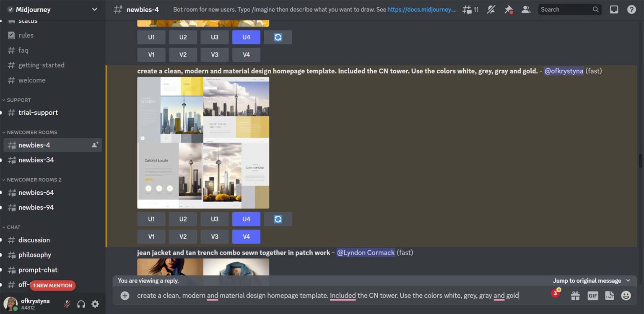Open the pinned messages icon
The width and height of the screenshot is (644, 314).
point(509,9)
